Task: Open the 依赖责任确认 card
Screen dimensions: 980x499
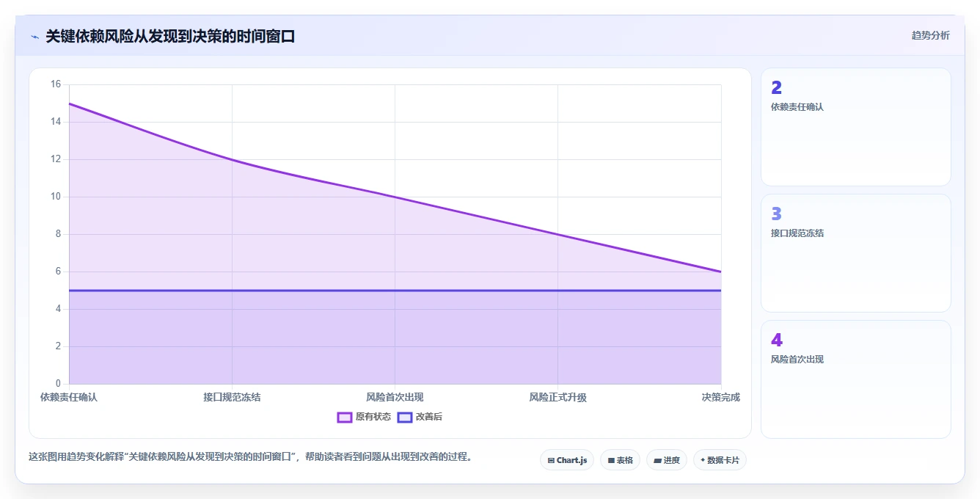Action: 856,127
